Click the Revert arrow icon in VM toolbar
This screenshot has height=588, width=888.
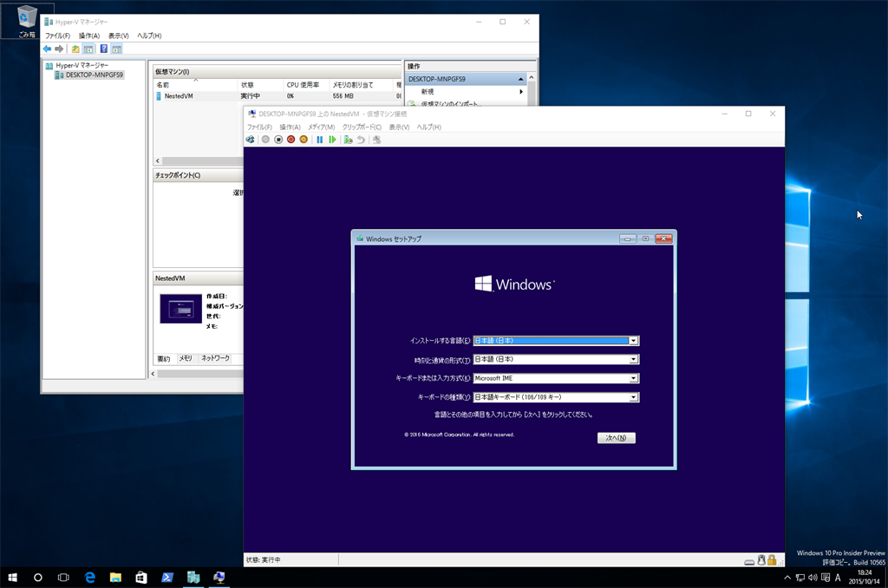click(x=361, y=140)
